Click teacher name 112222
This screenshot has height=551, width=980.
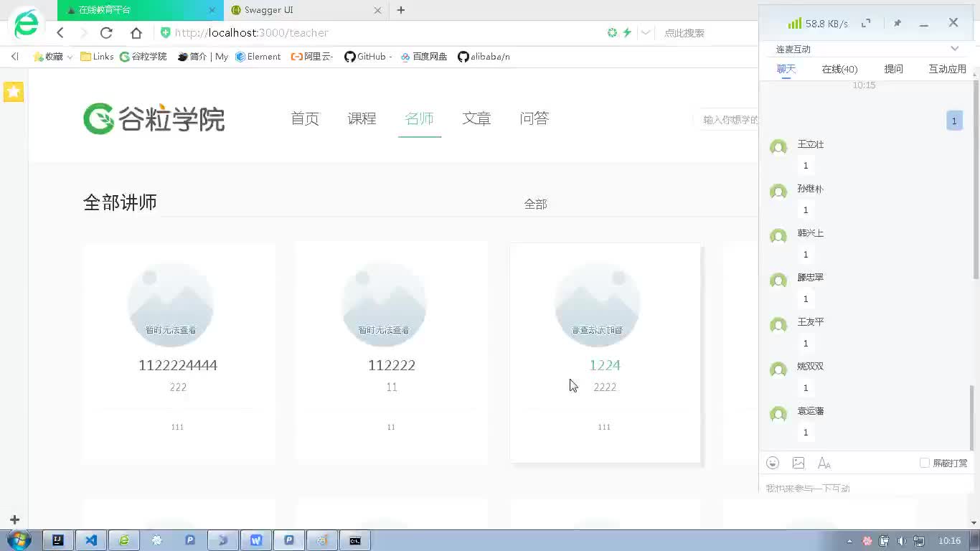pyautogui.click(x=391, y=365)
